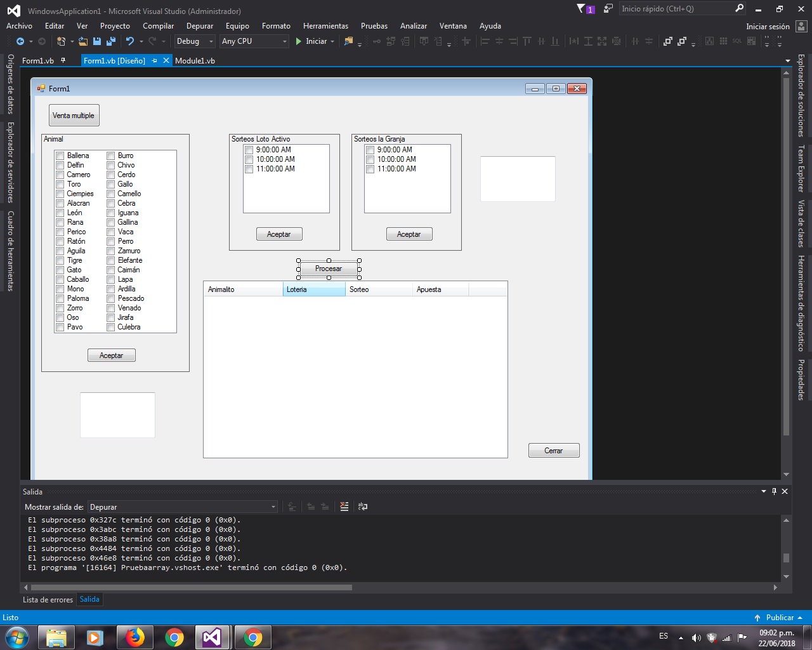
Task: Click the Windows Start button
Action: (17, 637)
